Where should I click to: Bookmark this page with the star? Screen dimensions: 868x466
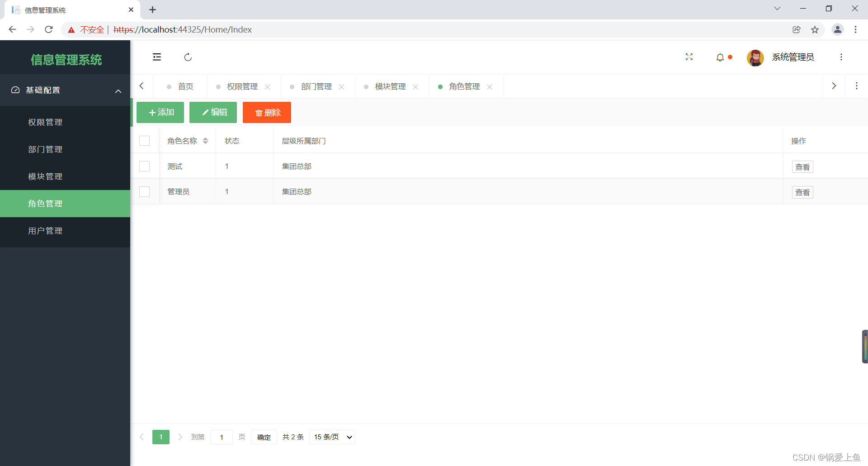click(815, 29)
